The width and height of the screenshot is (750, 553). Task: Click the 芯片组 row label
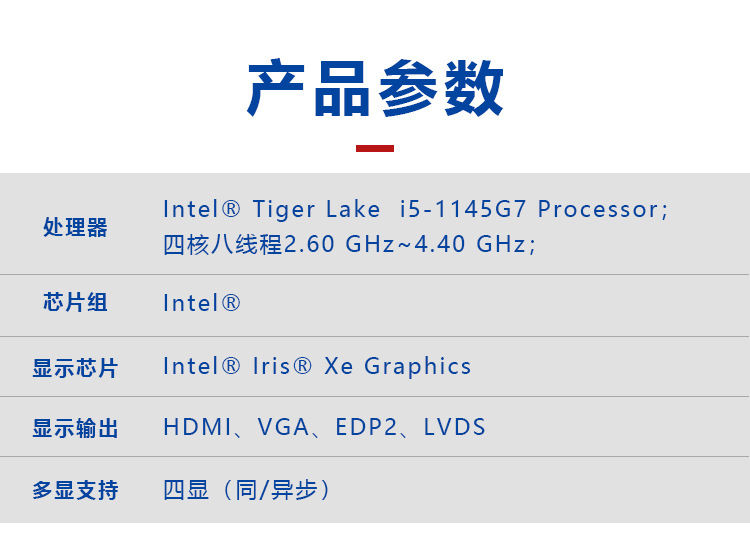tap(75, 302)
